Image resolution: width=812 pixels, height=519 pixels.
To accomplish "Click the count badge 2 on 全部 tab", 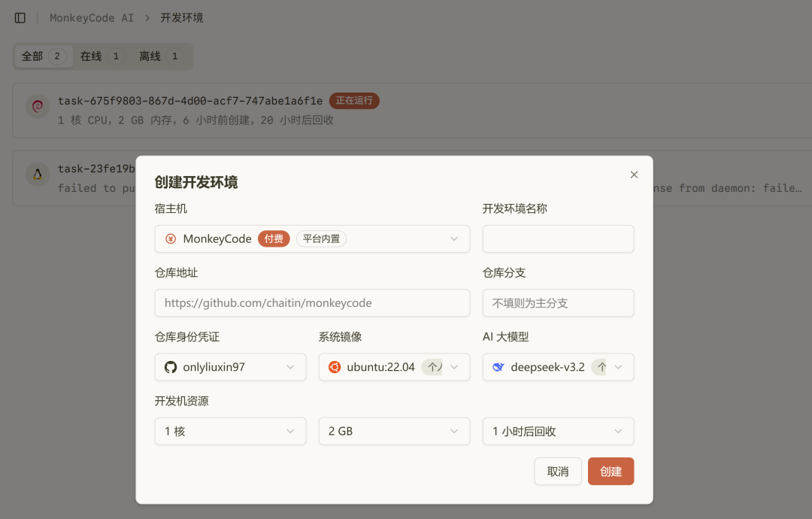I will click(x=57, y=56).
